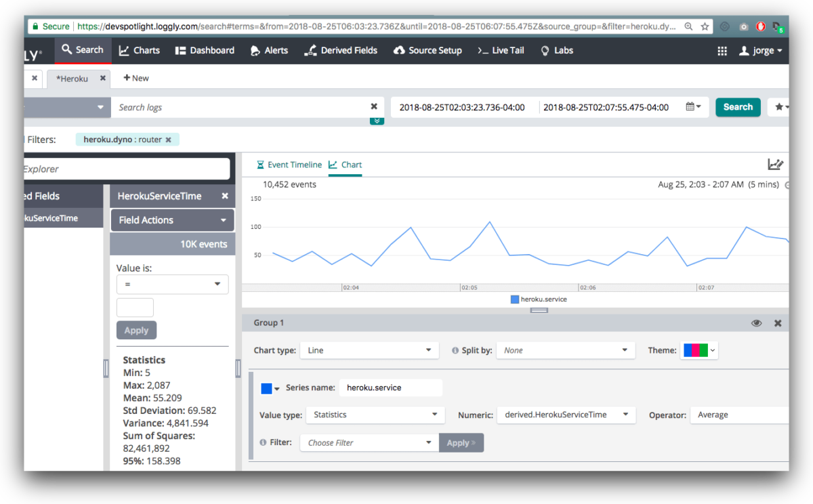Apply the statistics value filter in the left panel
This screenshot has height=504, width=813.
[x=136, y=330]
